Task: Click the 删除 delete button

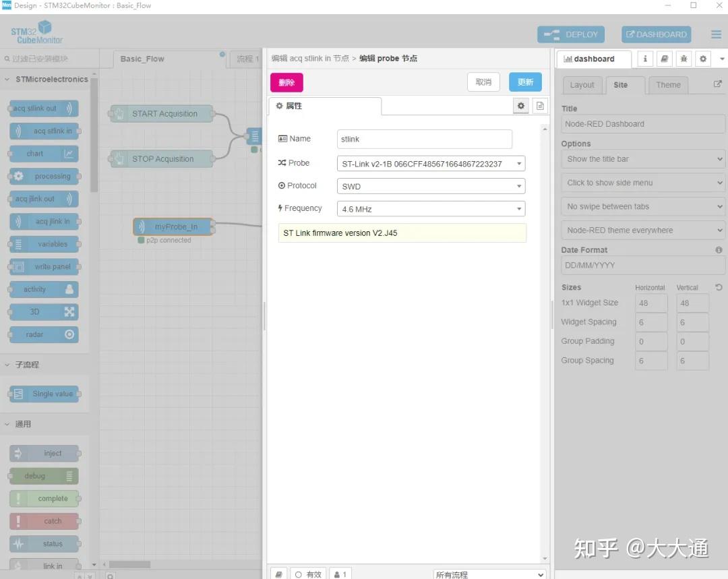Action: 286,82
